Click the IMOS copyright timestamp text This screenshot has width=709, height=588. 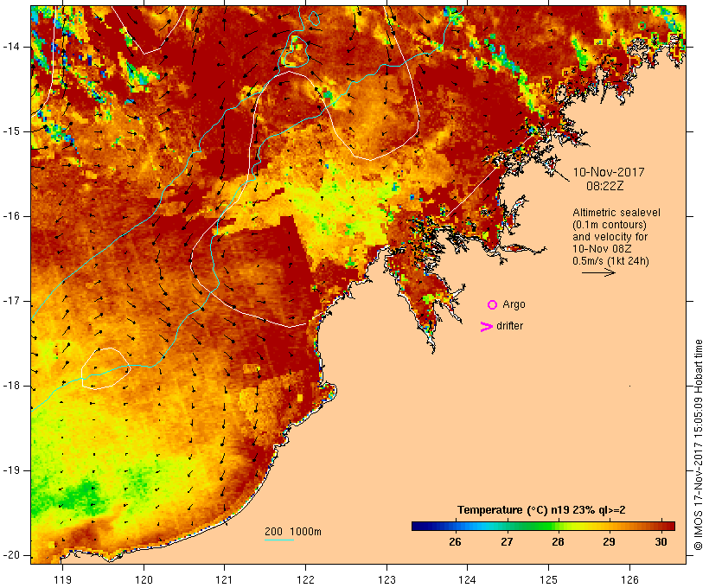pos(698,445)
